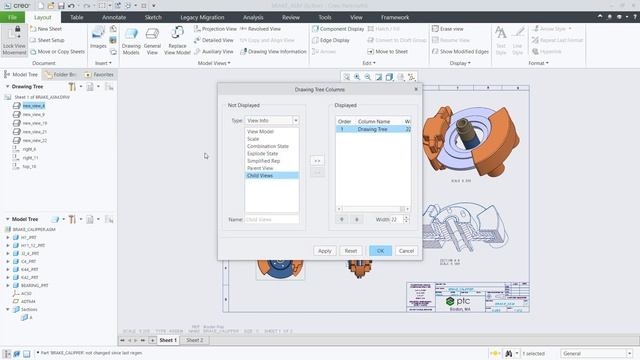The width and height of the screenshot is (640, 360).
Task: Move column up with the arrow button
Action: 342,220
